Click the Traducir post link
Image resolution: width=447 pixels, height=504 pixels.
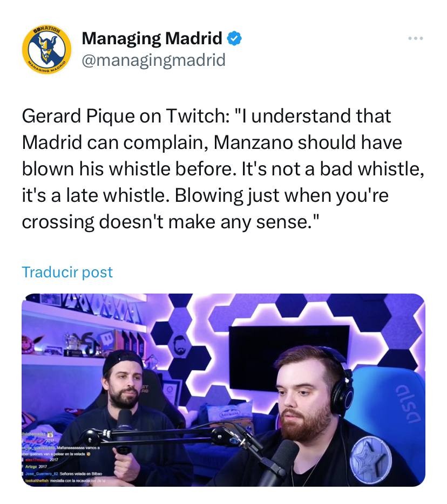(67, 273)
